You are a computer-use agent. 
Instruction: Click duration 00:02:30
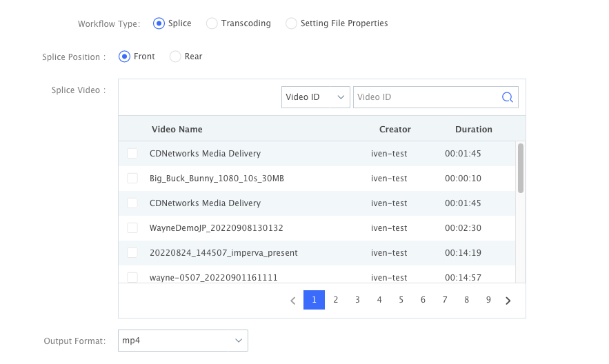tap(463, 228)
